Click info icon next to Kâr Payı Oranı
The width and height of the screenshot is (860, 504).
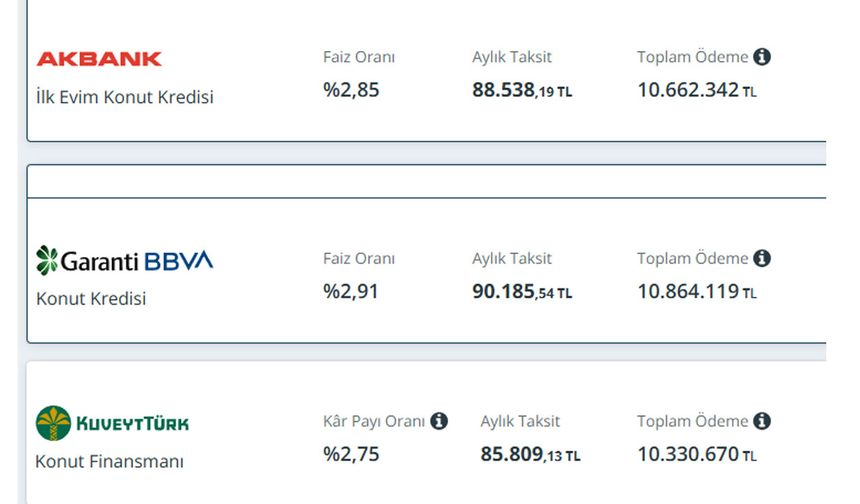coord(439,421)
